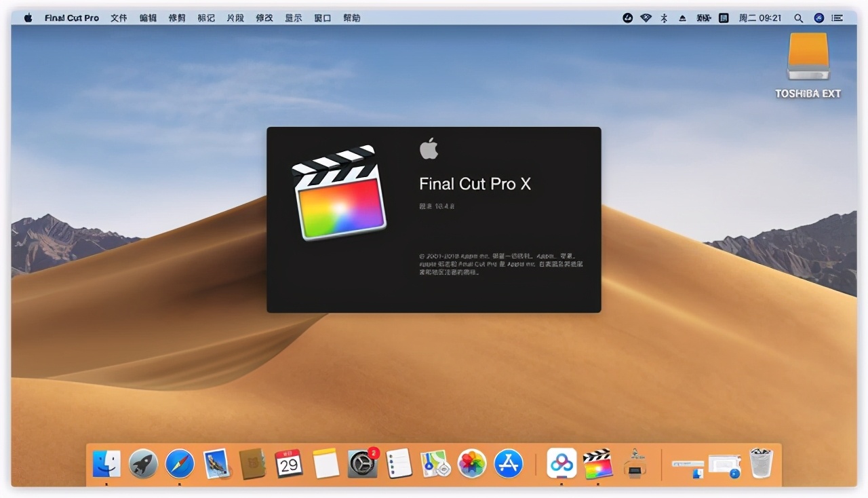This screenshot has height=498, width=868.
Task: Launch Photos from the dock
Action: (472, 463)
